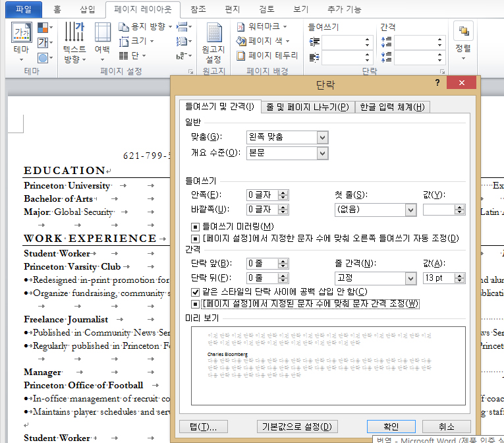The height and width of the screenshot is (443, 504).
Task: Toggle character spacing adjustment (문자 간격 조정) checkbox
Action: point(195,304)
